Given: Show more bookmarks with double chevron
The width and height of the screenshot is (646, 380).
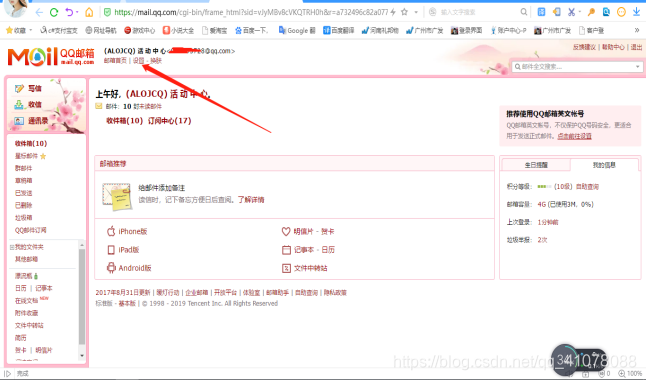Looking at the screenshot, I should (637, 30).
